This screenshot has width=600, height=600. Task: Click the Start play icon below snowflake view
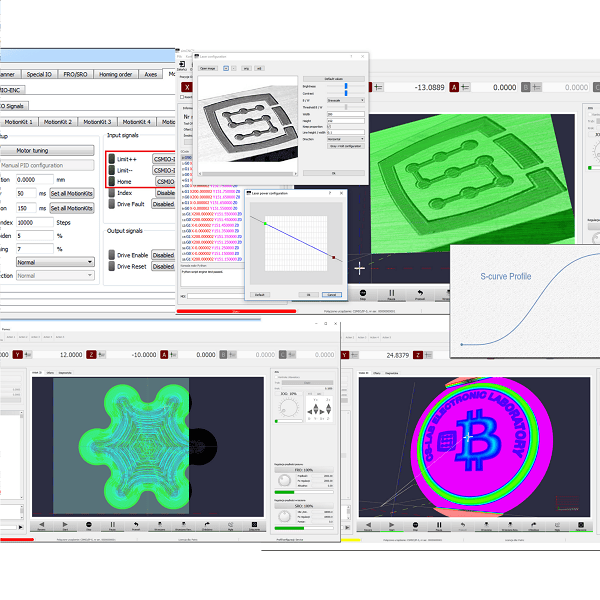(65, 524)
